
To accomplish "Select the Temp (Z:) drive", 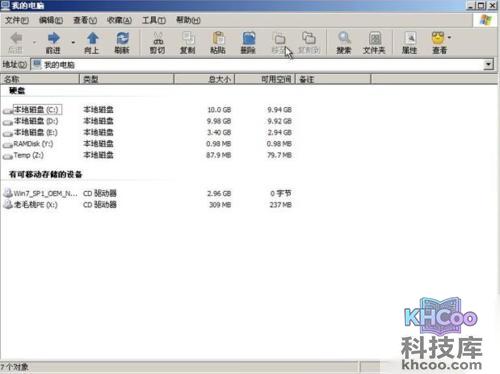I will click(29, 155).
